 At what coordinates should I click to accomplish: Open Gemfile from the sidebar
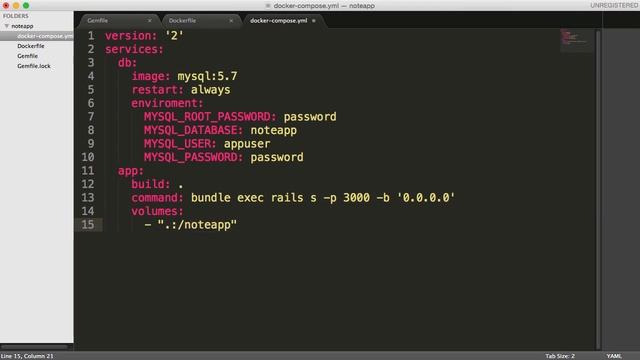click(x=27, y=56)
